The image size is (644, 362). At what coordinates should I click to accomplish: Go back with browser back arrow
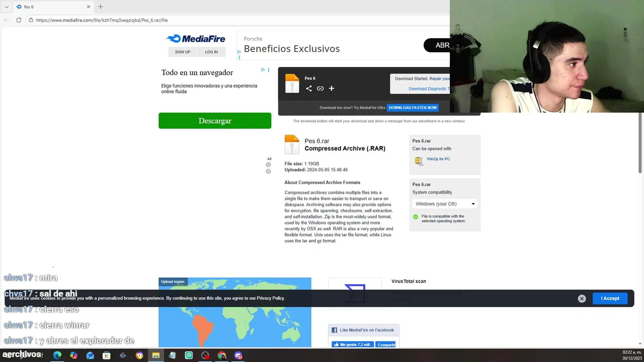click(7, 20)
